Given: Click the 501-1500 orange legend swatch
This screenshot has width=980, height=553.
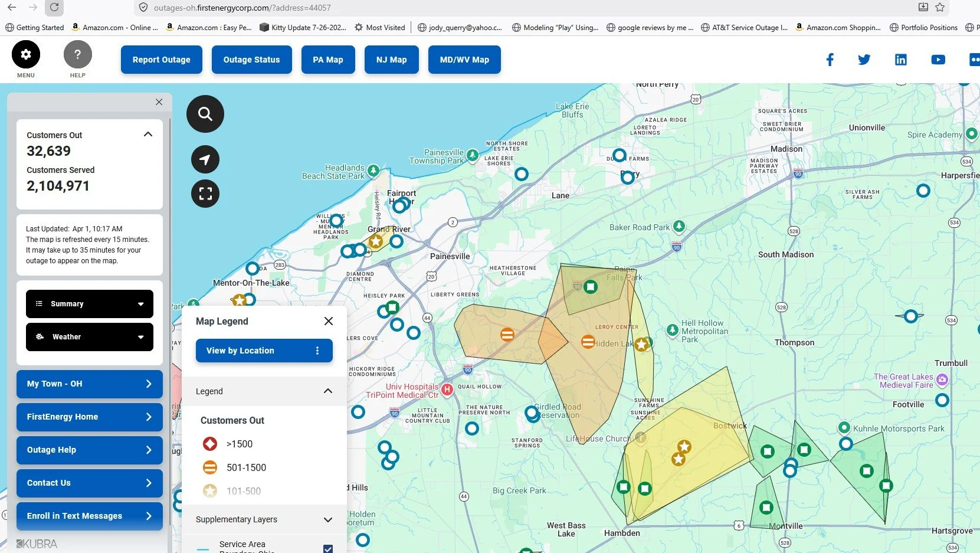Looking at the screenshot, I should 210,467.
